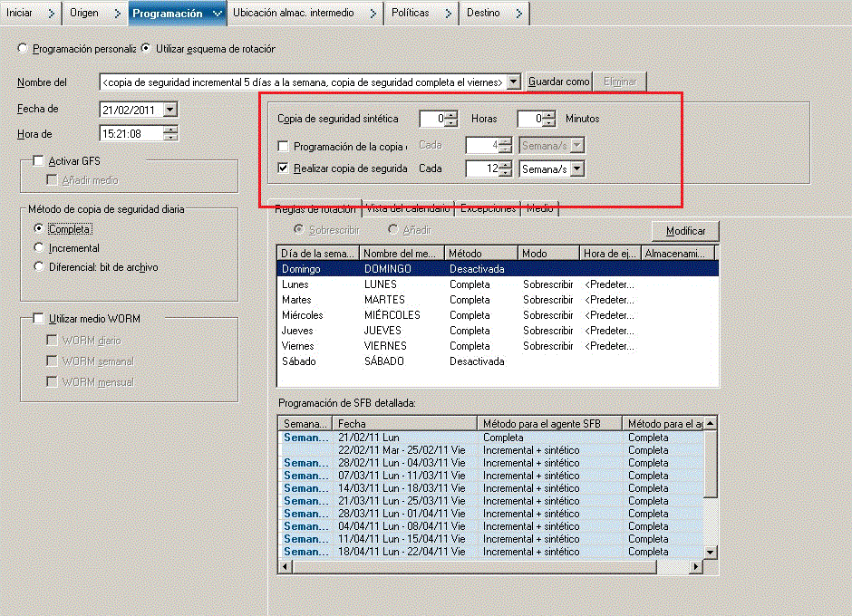
Task: Click the Minutos input field
Action: click(x=531, y=119)
